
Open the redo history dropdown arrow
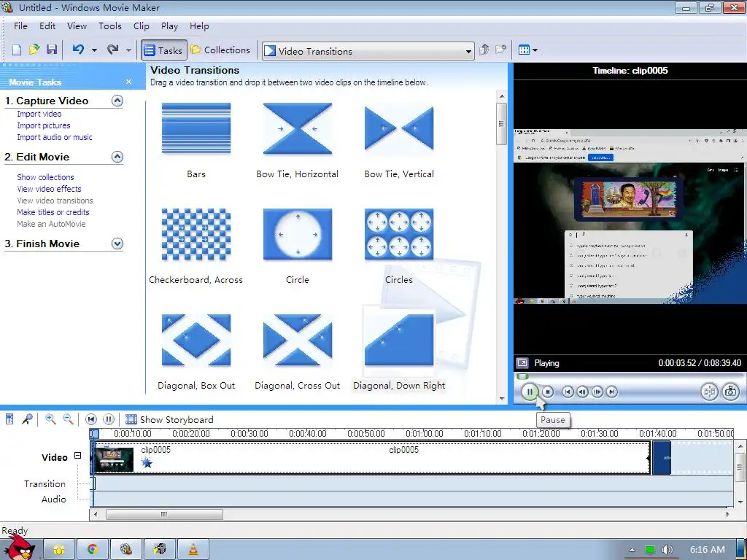click(x=128, y=50)
